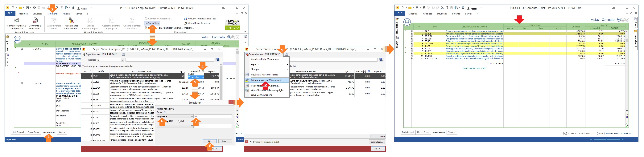
Task: Click Aggiorna quantità di progetto icon
Action: tap(111, 24)
